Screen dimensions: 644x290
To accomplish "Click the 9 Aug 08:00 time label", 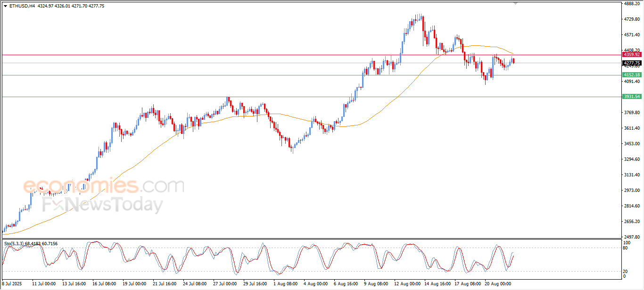I will (376, 284).
